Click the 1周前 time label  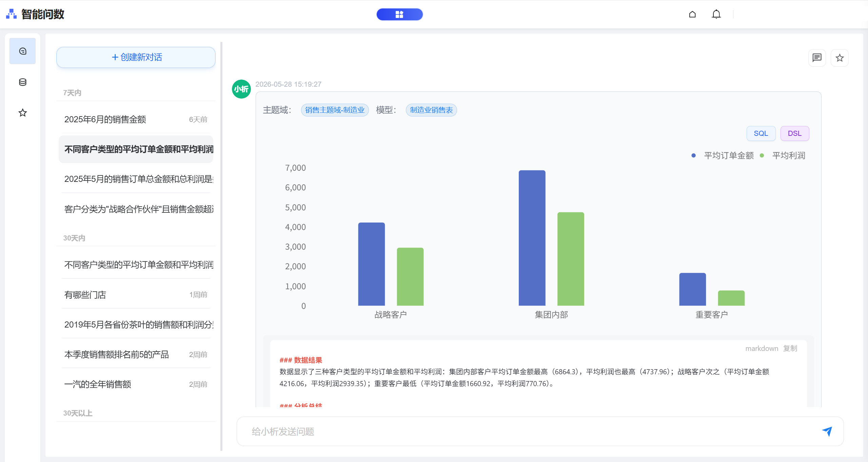(x=198, y=295)
